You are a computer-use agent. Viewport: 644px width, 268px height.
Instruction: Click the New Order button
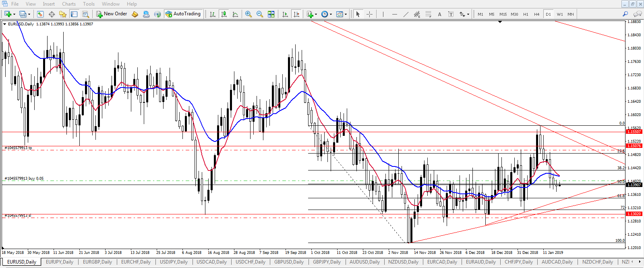click(112, 14)
